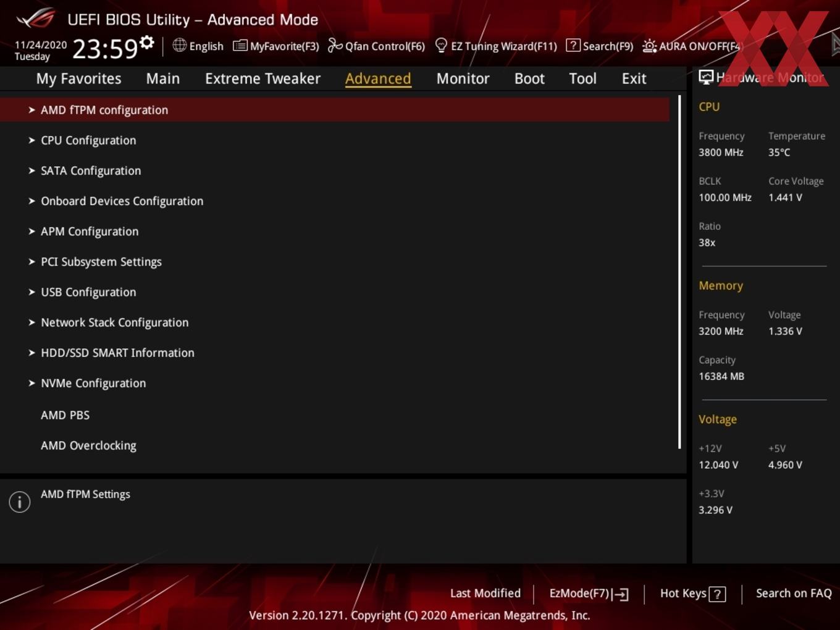Click the 23:59 clock display
Viewport: 840px width, 630px height.
105,48
